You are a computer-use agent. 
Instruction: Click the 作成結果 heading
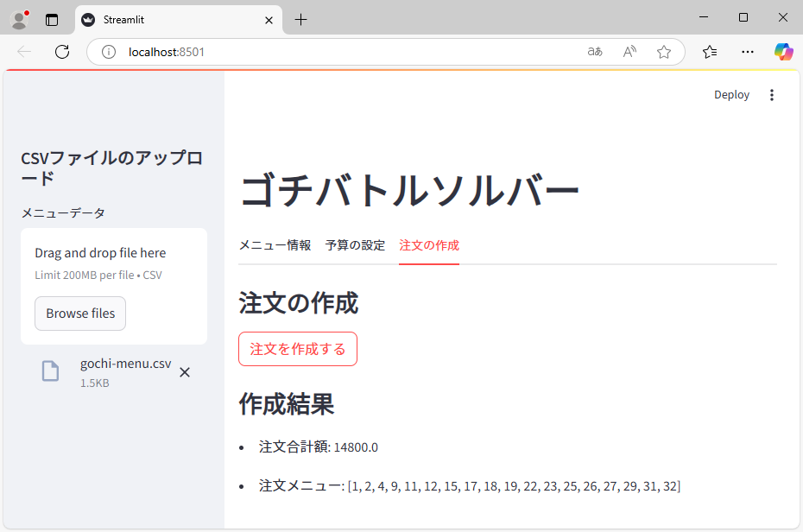pos(287,404)
